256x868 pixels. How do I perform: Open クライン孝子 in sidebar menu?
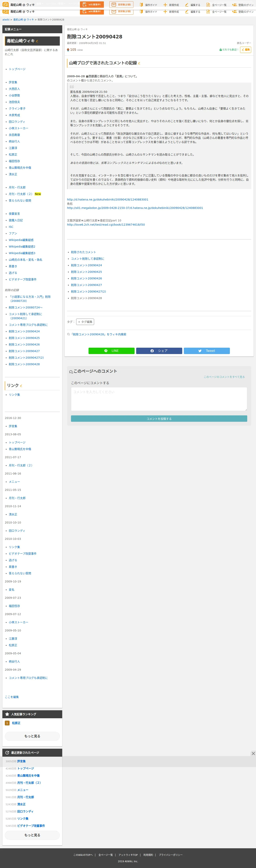tap(17, 109)
